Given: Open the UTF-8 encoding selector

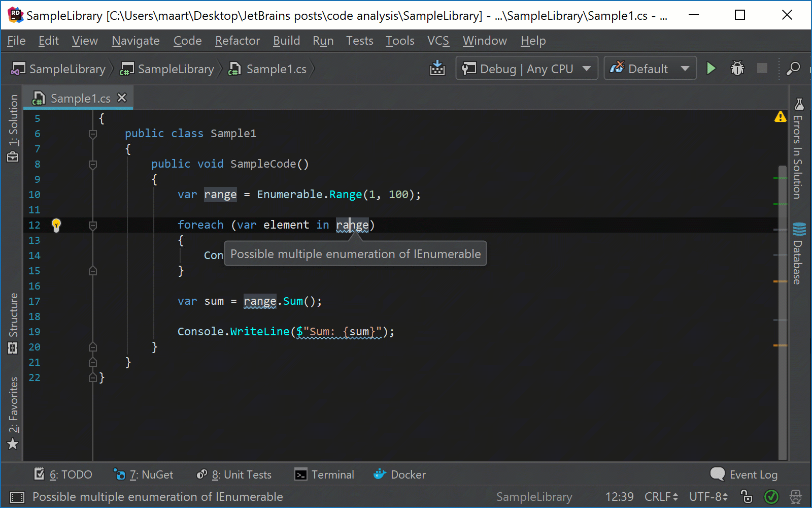Looking at the screenshot, I should 706,497.
